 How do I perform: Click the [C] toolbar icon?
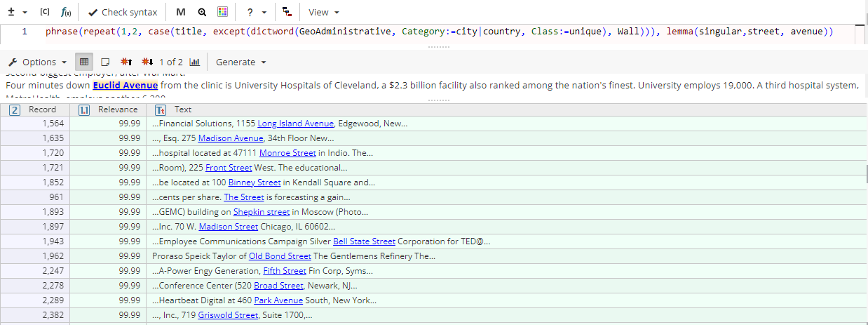pos(45,13)
